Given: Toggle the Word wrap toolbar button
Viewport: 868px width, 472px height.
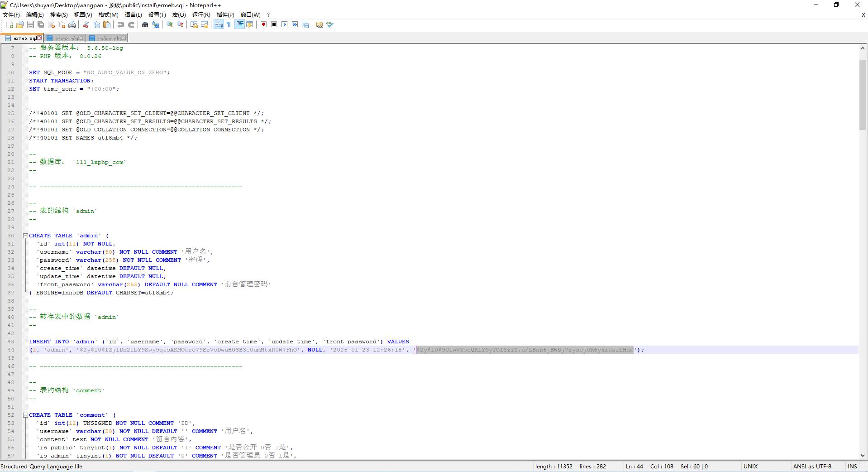Looking at the screenshot, I should pyautogui.click(x=219, y=25).
